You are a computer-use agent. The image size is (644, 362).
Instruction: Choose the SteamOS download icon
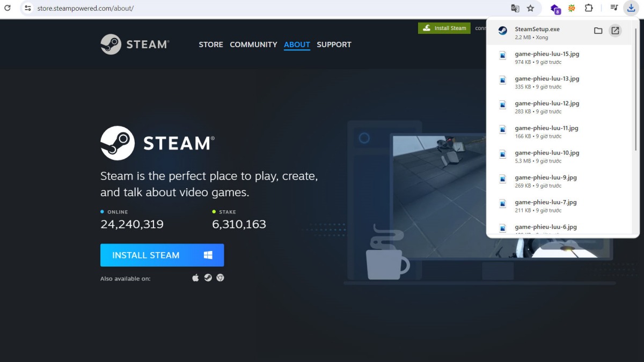[x=208, y=278]
